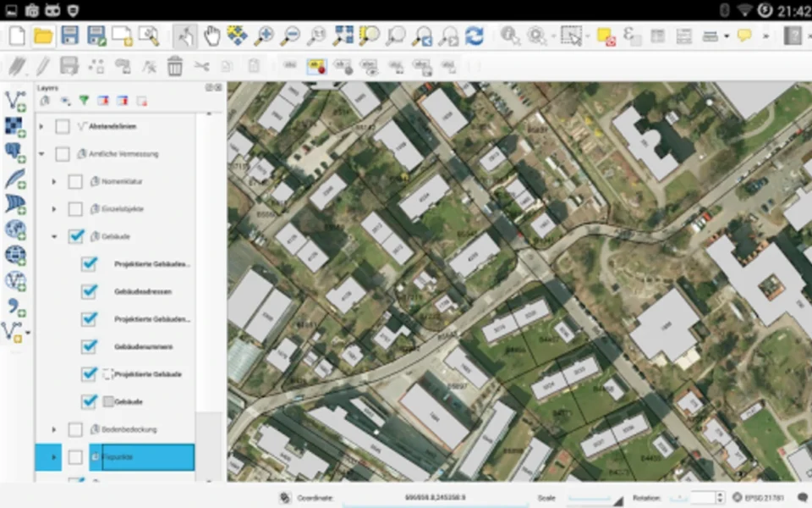Click the Delete Selected trash can icon

[x=175, y=66]
